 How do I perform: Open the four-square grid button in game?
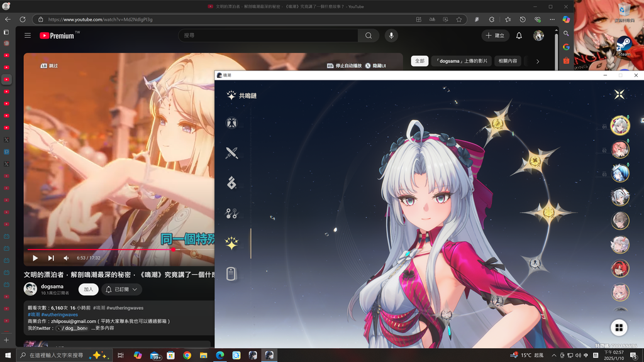tap(619, 327)
